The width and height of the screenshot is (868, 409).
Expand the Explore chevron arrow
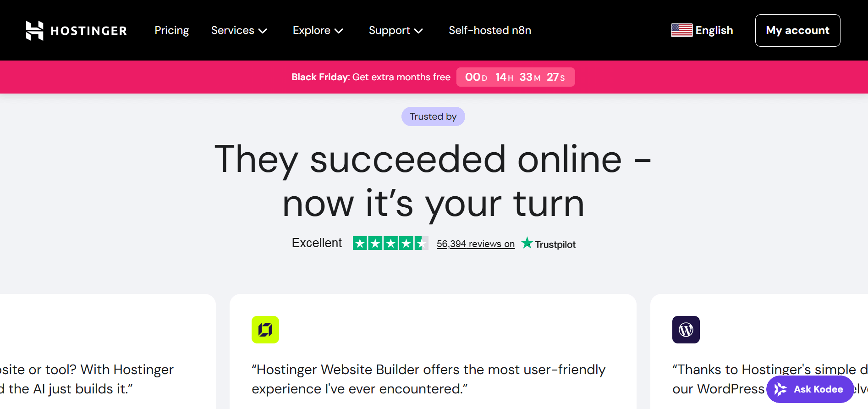[x=339, y=31]
